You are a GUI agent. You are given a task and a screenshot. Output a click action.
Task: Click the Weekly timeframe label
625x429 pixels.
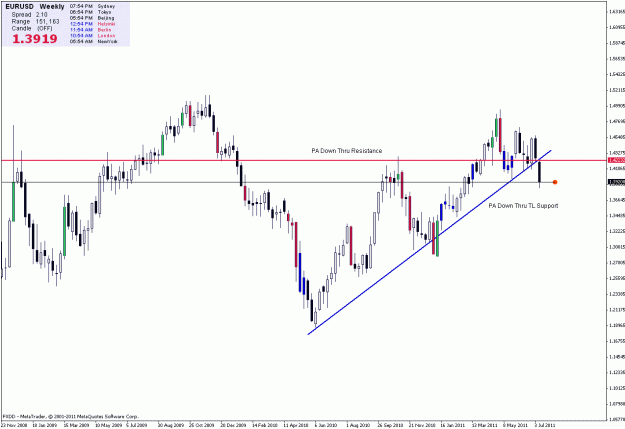click(x=52, y=7)
